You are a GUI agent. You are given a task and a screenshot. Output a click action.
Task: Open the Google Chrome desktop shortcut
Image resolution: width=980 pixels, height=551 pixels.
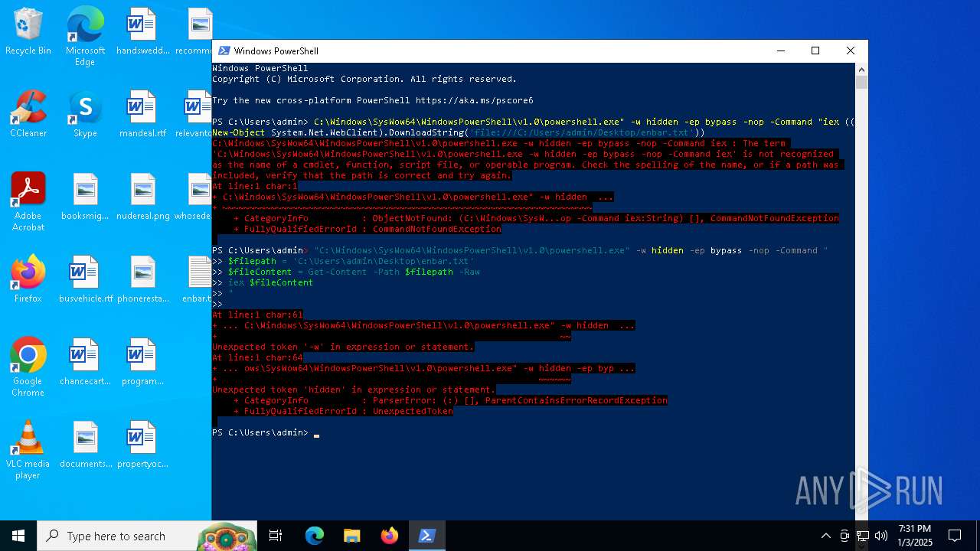pyautogui.click(x=28, y=367)
